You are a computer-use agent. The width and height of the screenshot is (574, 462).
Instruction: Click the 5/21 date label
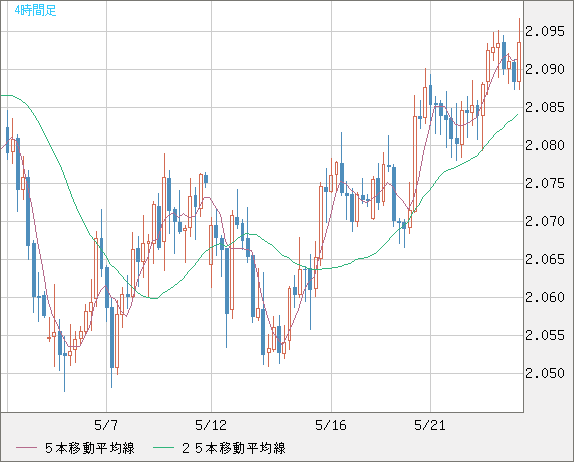[430, 425]
